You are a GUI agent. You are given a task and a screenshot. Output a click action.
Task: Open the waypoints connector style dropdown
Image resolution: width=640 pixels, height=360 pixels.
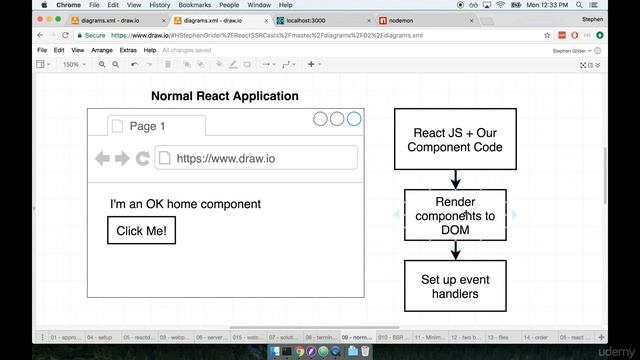(289, 64)
